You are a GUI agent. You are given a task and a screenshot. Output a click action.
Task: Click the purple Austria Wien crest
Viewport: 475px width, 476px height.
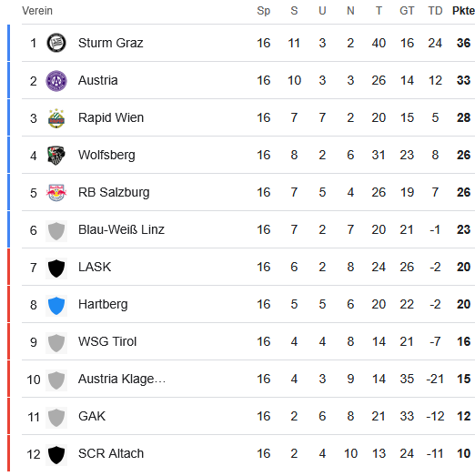pos(56,80)
